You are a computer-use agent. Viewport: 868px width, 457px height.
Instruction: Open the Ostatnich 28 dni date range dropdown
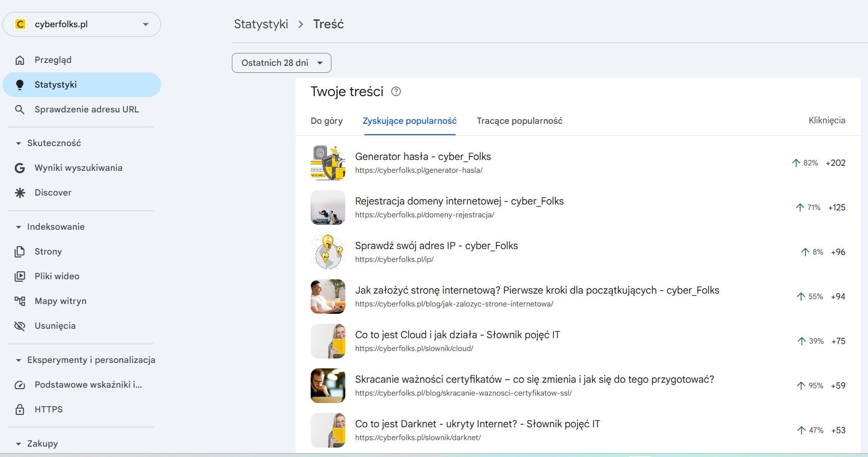(x=281, y=63)
